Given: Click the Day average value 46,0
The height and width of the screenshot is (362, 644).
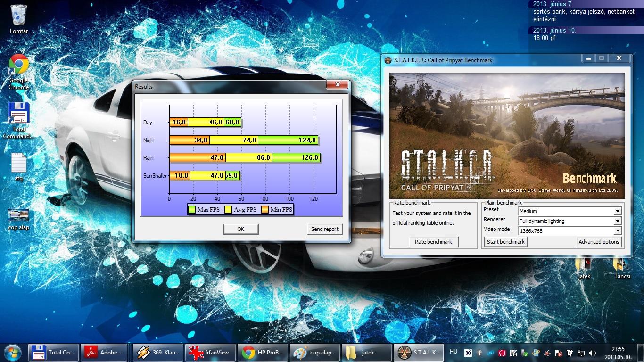Looking at the screenshot, I should point(216,122).
